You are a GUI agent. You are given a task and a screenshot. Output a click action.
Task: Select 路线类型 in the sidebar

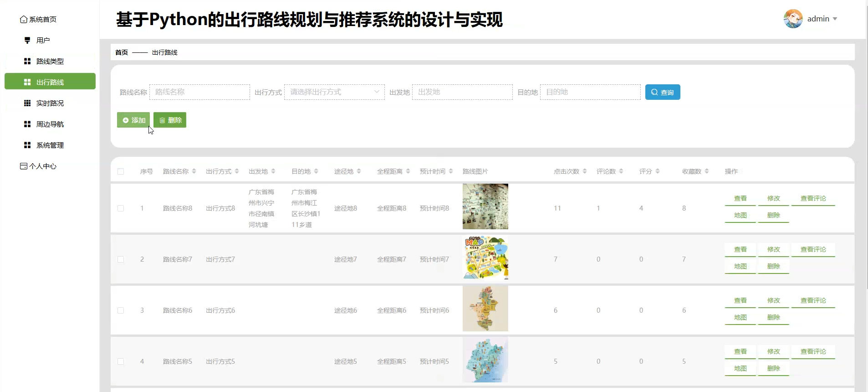[x=50, y=62]
